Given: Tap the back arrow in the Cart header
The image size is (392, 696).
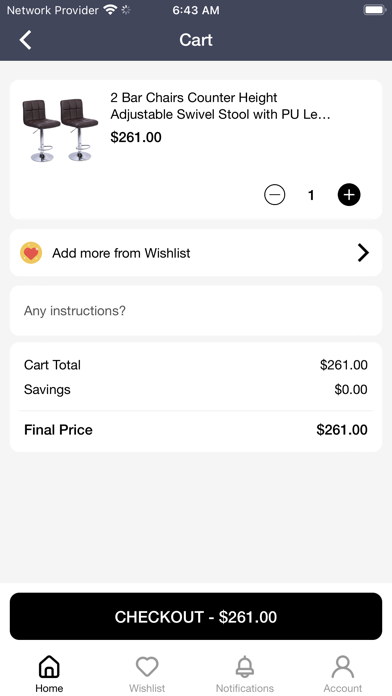Looking at the screenshot, I should click(x=25, y=40).
